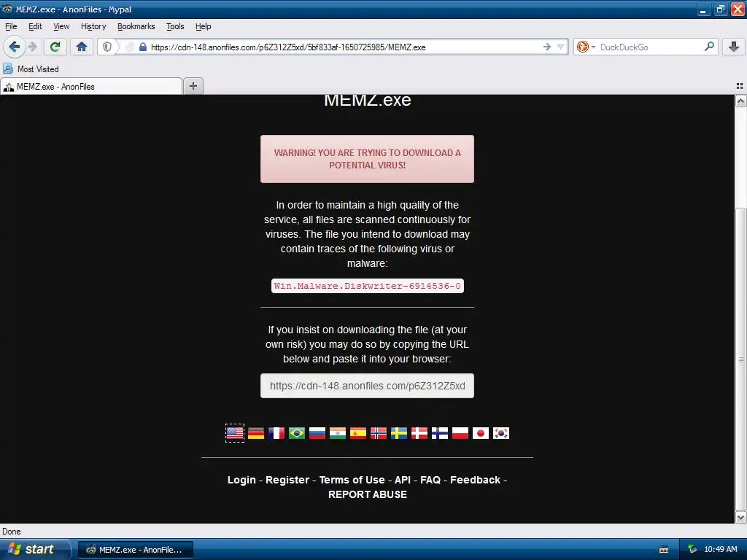Screen dimensions: 747x560
Task: Select the Finnish flag language
Action: pos(440,433)
